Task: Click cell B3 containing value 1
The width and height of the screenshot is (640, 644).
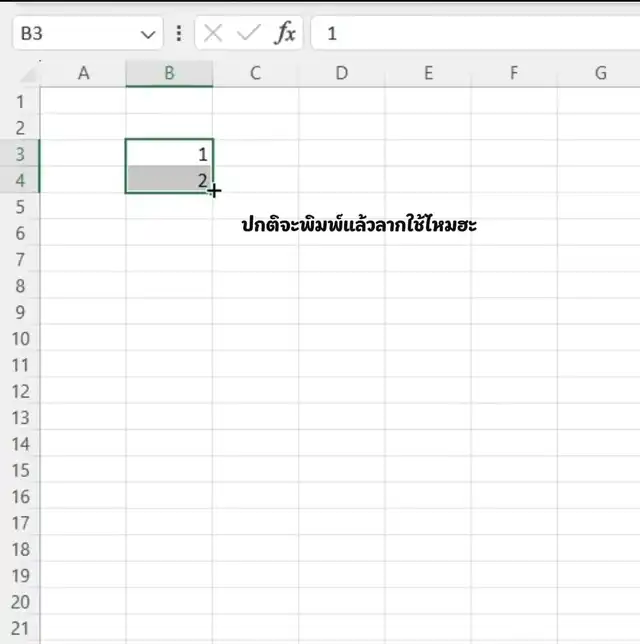Action: click(169, 154)
